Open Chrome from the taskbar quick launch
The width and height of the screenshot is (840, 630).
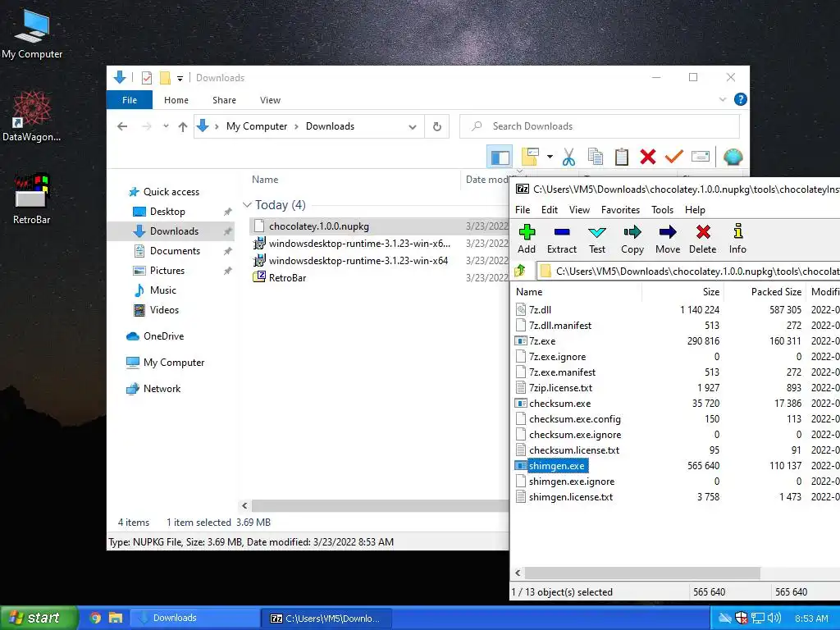pyautogui.click(x=96, y=619)
